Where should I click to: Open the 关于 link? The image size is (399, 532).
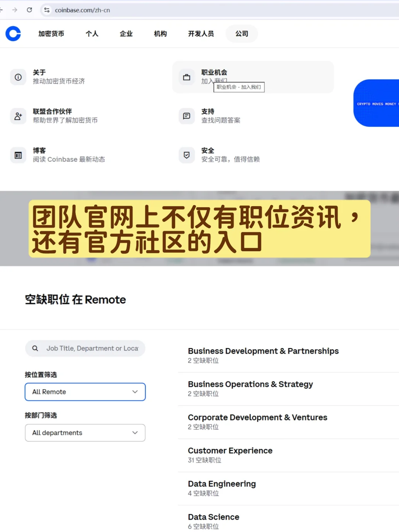pyautogui.click(x=39, y=72)
